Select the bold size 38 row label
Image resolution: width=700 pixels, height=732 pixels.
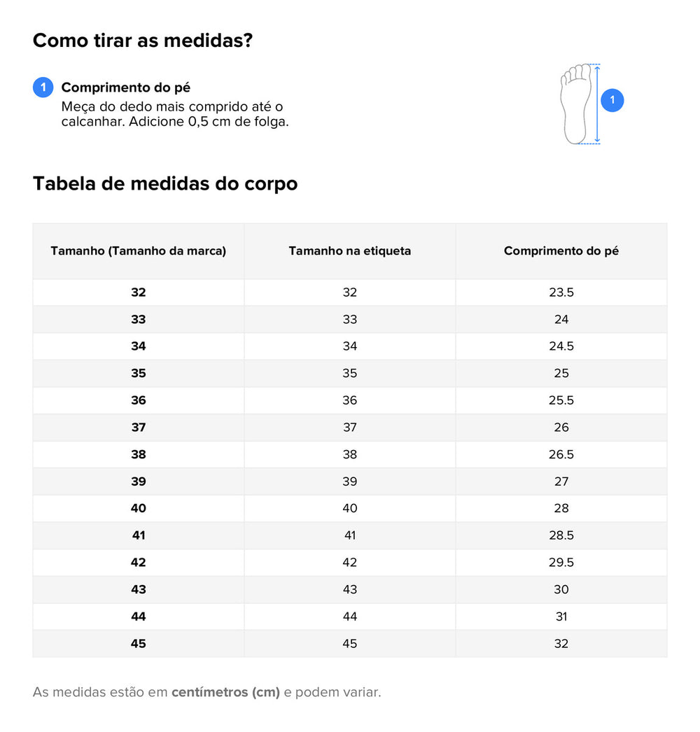tap(139, 454)
